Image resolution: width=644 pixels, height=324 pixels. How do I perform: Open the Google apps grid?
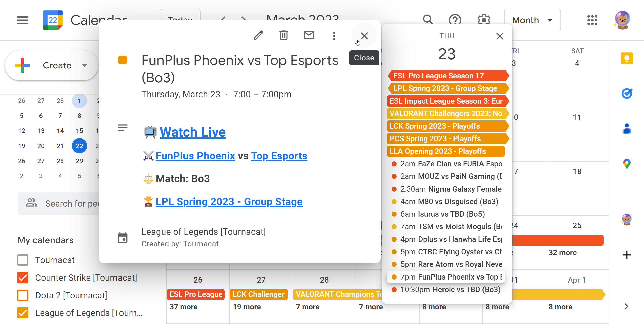pos(592,20)
